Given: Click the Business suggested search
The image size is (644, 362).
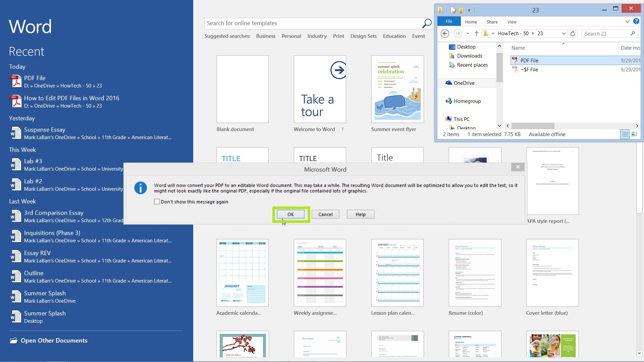Looking at the screenshot, I should click(x=265, y=36).
